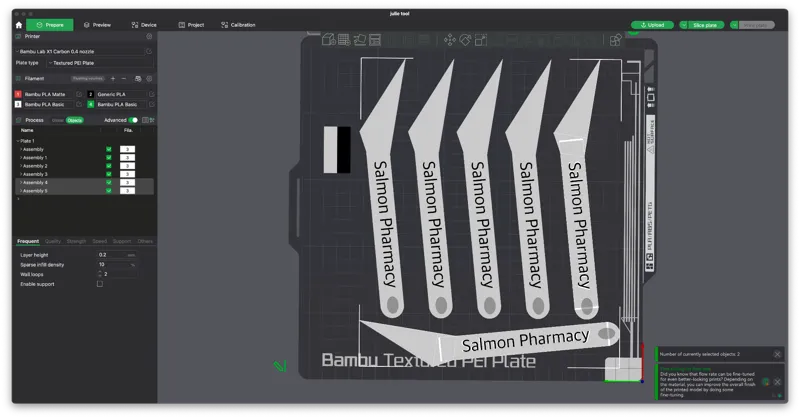The height and width of the screenshot is (418, 800).
Task: Click the Flushing volumes button
Action: (88, 79)
